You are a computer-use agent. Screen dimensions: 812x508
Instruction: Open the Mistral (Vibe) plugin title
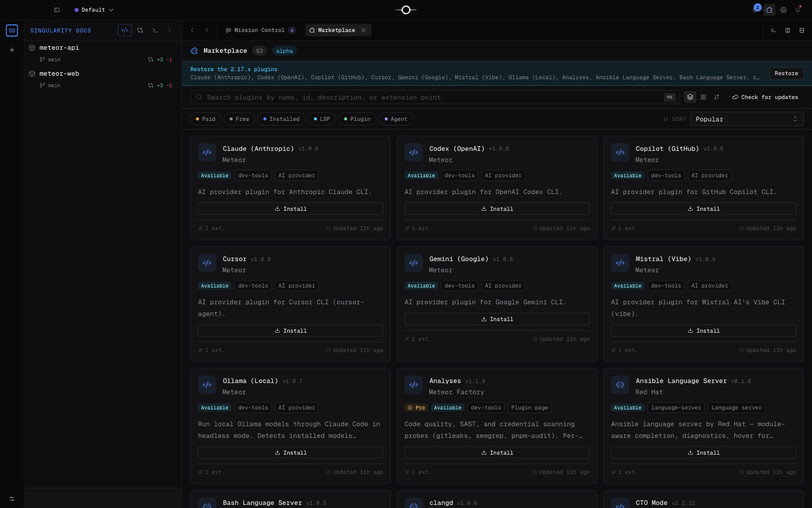[663, 259]
